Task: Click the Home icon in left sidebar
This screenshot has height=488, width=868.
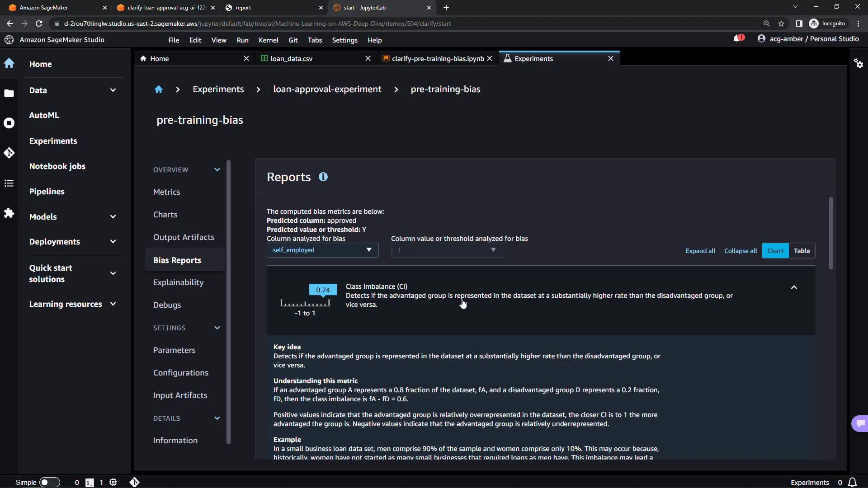Action: (x=9, y=63)
